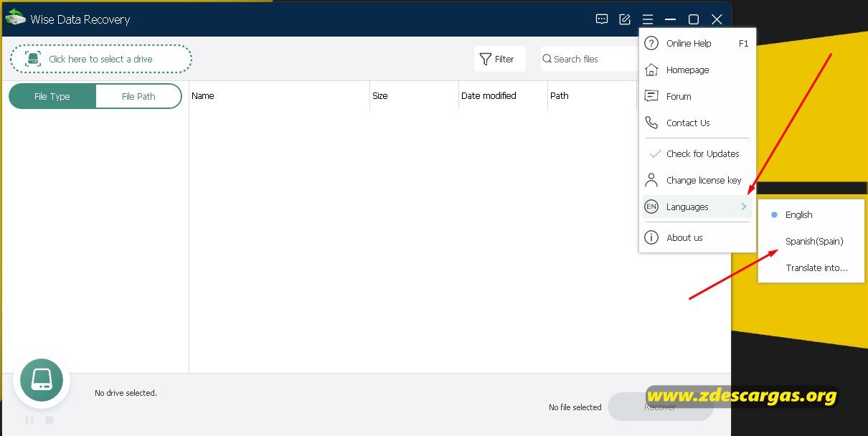Open the drive selection dropdown
Viewport: 868px width, 436px height.
(x=101, y=59)
